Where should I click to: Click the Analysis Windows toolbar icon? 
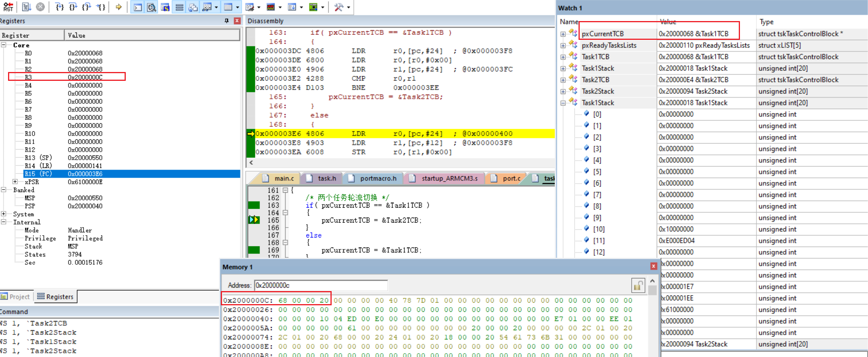[271, 7]
